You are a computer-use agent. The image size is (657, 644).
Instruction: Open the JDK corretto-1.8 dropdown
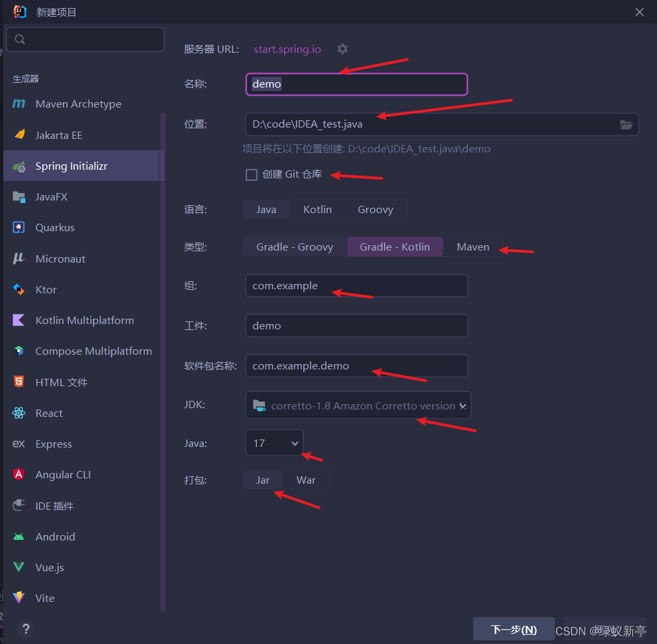[x=359, y=405]
